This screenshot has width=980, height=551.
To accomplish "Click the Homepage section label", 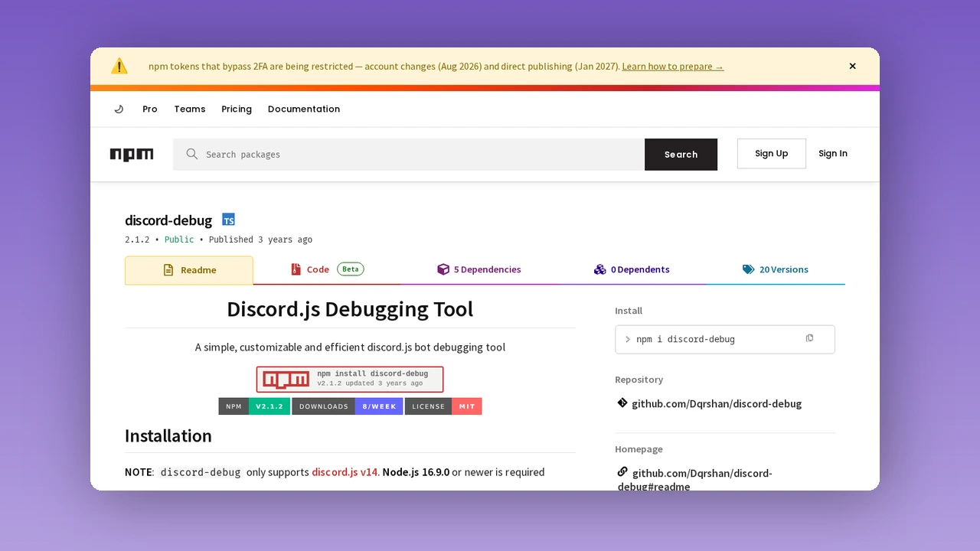I will pyautogui.click(x=639, y=449).
